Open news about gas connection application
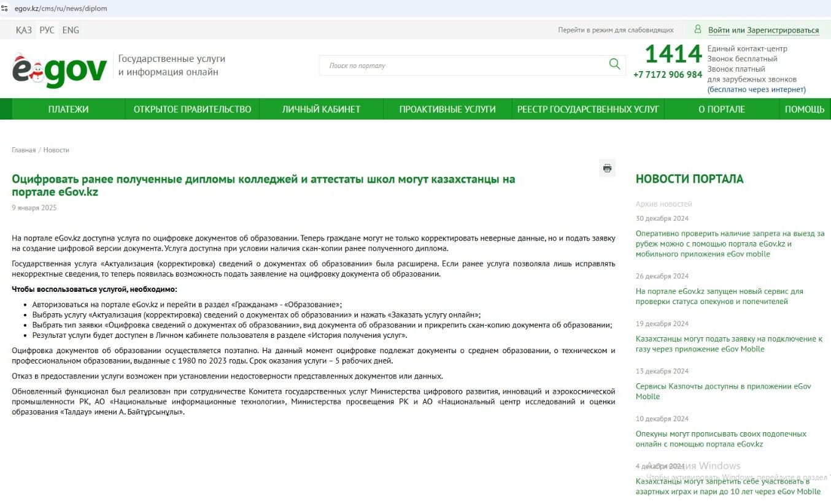831x504 pixels. click(x=729, y=343)
